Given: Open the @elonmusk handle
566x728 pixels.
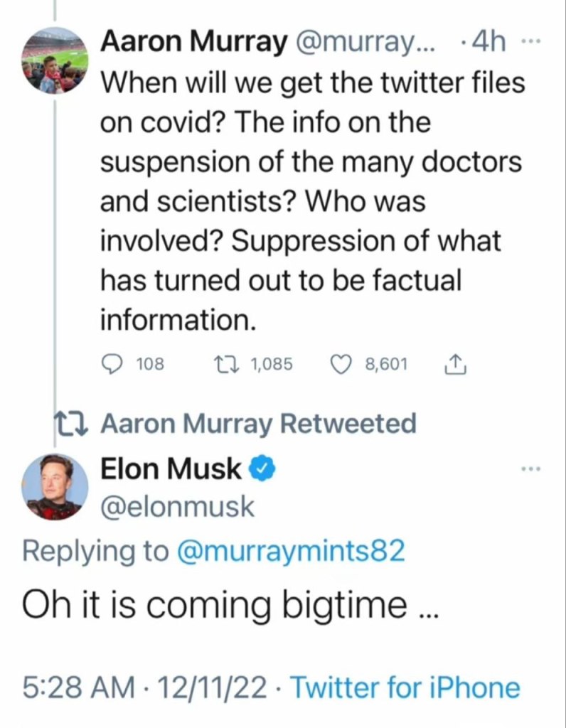Looking at the screenshot, I should (177, 506).
